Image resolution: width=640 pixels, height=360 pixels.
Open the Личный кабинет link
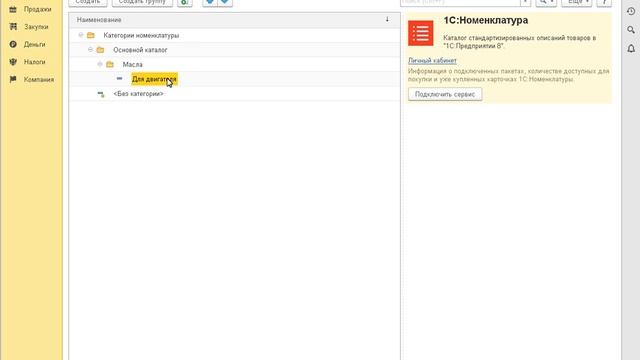(x=432, y=61)
